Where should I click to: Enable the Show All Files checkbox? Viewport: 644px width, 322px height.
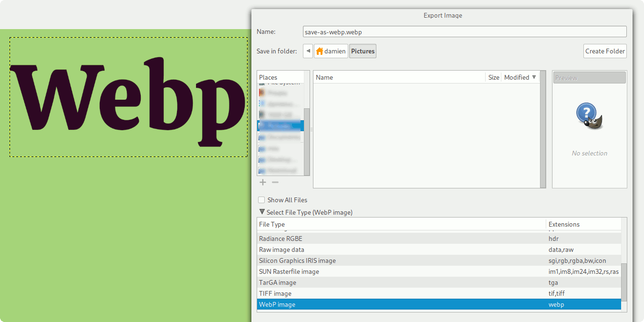261,200
